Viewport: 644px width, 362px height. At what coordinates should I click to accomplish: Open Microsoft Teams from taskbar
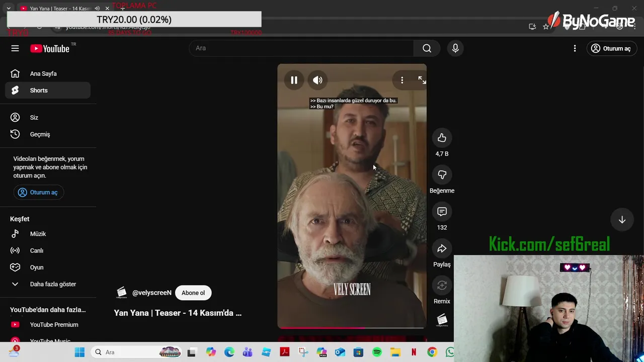pyautogui.click(x=248, y=352)
